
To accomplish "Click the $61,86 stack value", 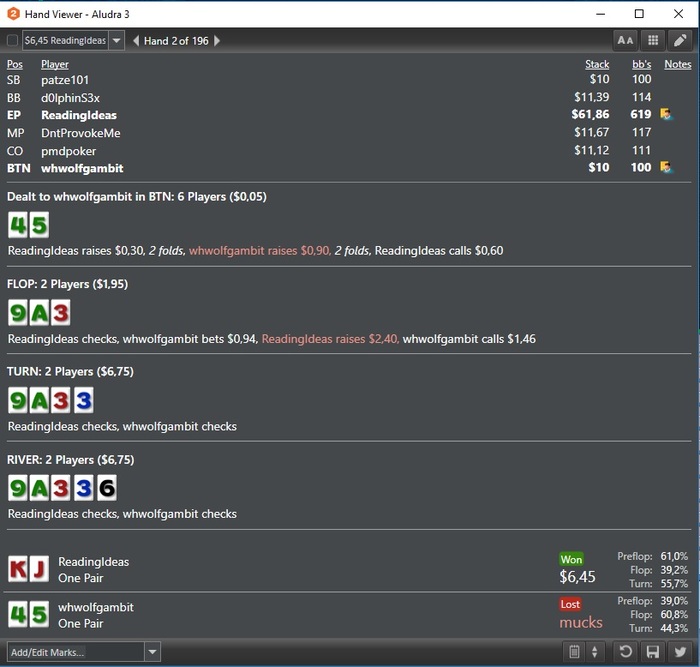I will 590,114.
